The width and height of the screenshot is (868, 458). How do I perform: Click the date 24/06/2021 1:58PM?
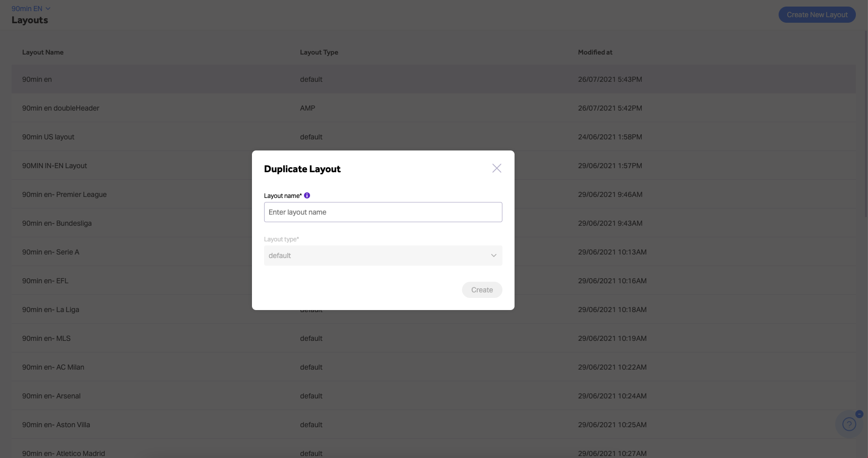(x=610, y=137)
